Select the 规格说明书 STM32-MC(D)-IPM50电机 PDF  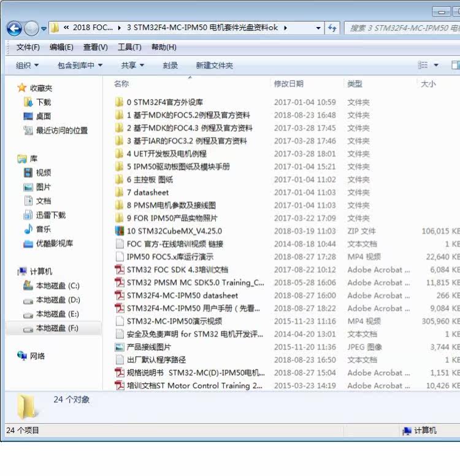click(196, 372)
